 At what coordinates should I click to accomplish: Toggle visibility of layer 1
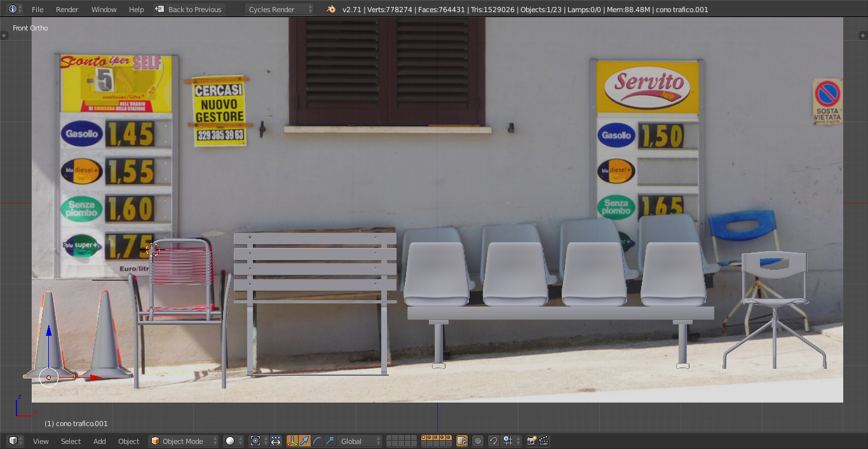389,438
